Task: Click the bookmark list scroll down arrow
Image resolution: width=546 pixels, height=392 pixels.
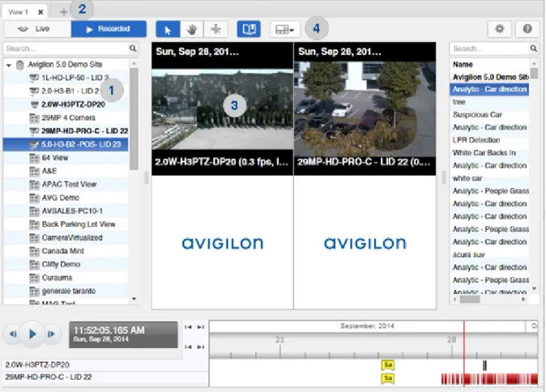Action: click(534, 288)
